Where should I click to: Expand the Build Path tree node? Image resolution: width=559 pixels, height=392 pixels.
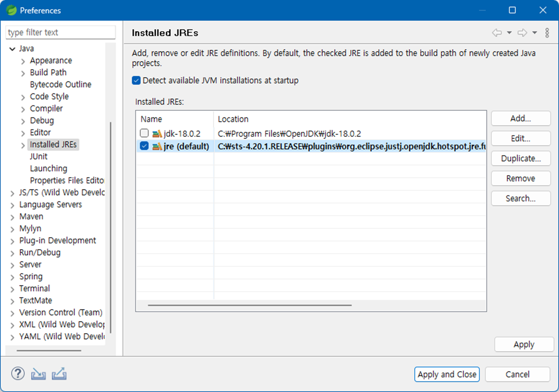pos(23,73)
